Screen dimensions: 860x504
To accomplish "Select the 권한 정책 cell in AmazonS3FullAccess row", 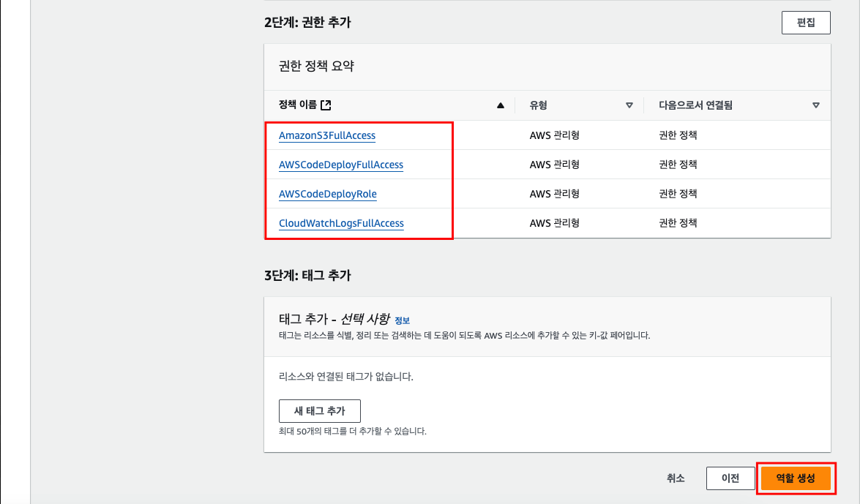I will pyautogui.click(x=677, y=135).
